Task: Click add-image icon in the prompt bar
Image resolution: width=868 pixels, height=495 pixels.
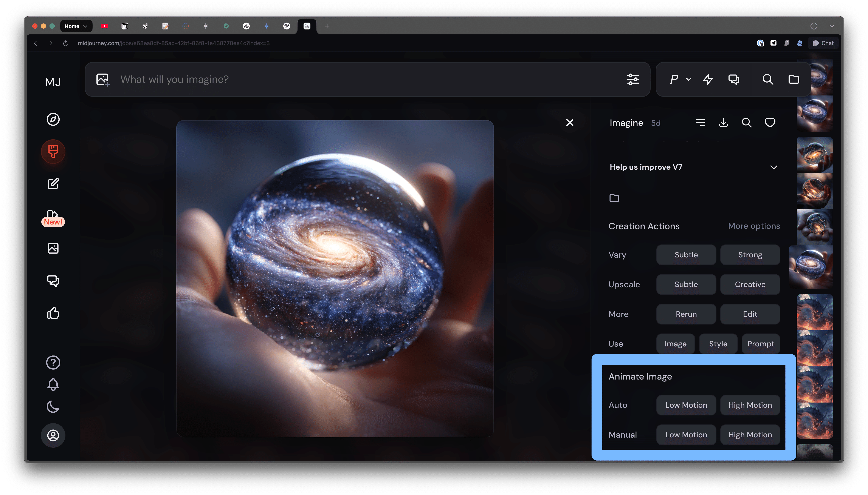Action: [x=102, y=80]
